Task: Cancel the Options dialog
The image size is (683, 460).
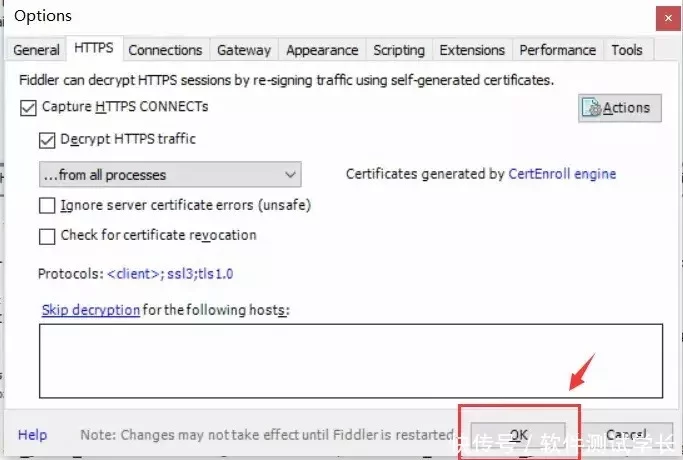Action: click(626, 435)
